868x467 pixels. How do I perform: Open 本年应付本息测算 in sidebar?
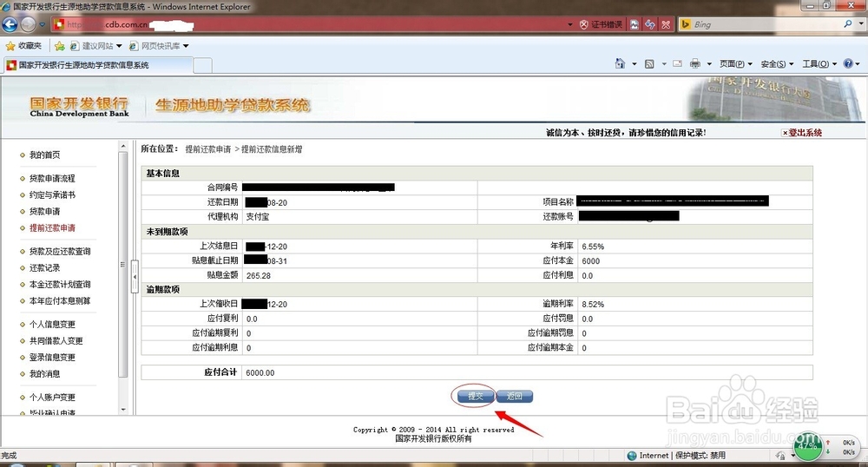[60, 301]
